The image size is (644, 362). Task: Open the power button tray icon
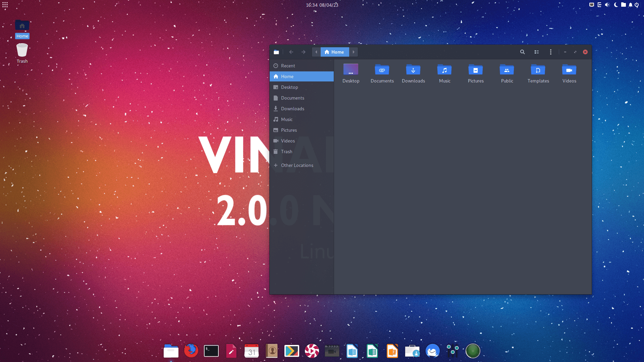(x=637, y=5)
